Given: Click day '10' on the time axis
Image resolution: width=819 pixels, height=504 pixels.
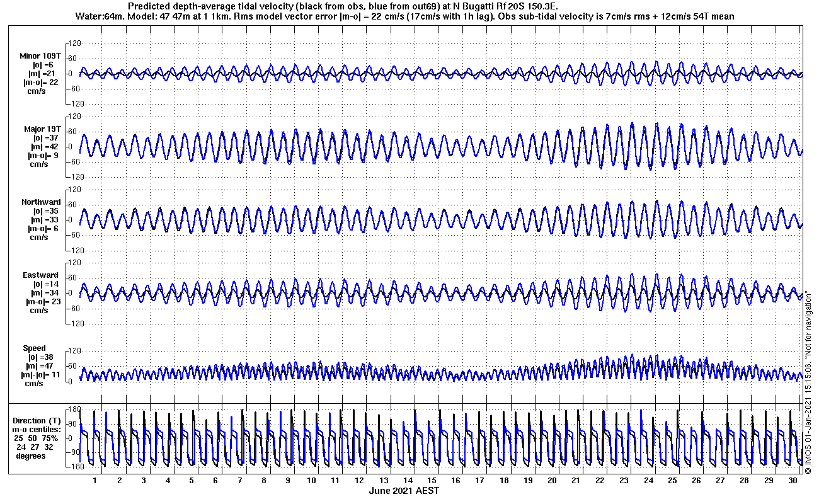Looking at the screenshot, I should pyautogui.click(x=312, y=480).
